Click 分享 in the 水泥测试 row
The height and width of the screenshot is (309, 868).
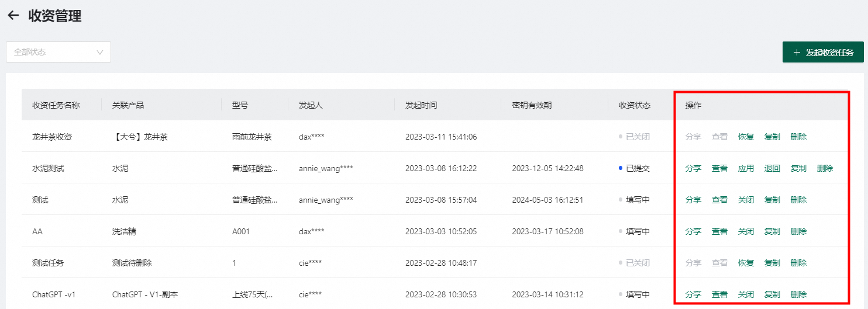tap(693, 168)
